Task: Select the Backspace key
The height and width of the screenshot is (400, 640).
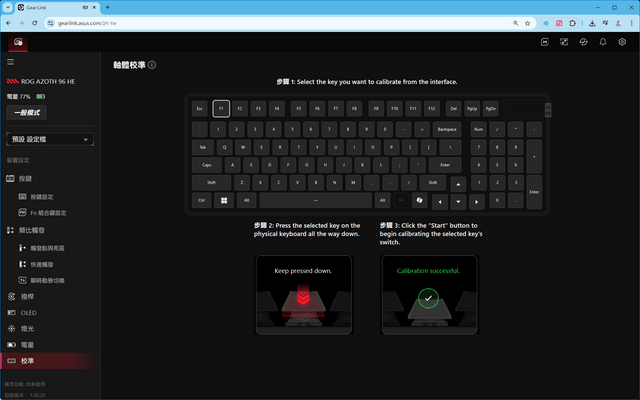Action: (x=447, y=129)
